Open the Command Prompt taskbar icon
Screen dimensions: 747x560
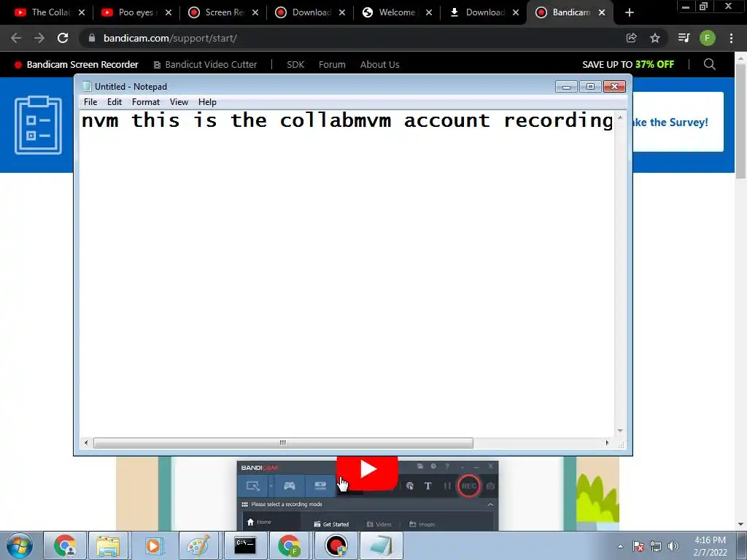(245, 545)
